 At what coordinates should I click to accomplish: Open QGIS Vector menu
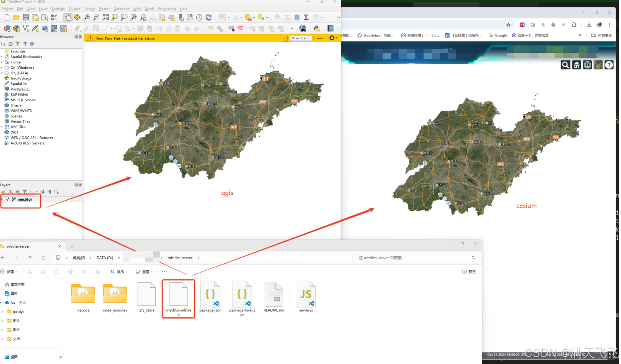pos(90,9)
